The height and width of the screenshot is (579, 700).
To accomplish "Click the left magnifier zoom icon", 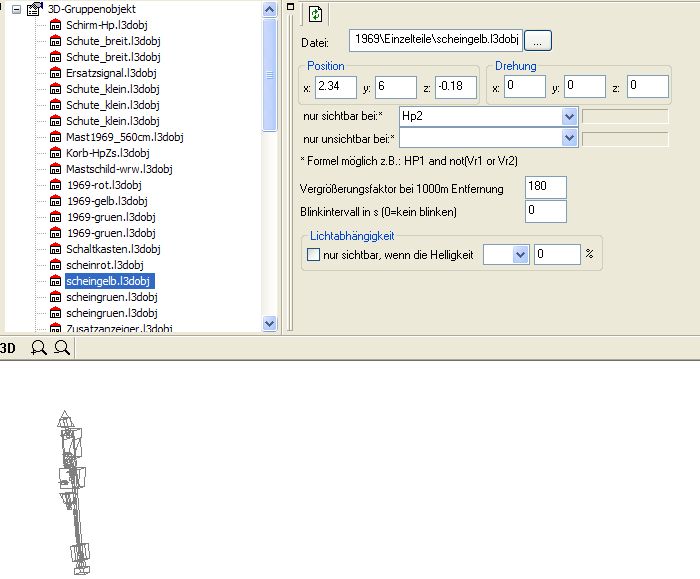I will click(39, 348).
